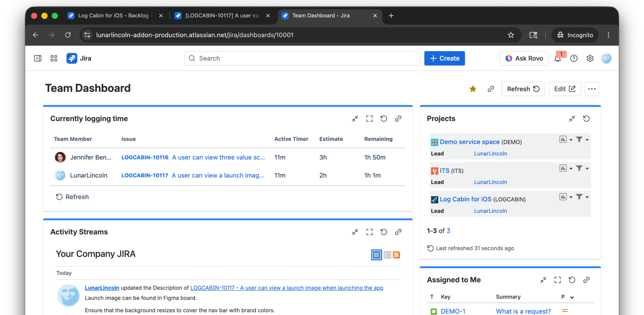Click Jennifer Ben... team member avatar

[60, 157]
